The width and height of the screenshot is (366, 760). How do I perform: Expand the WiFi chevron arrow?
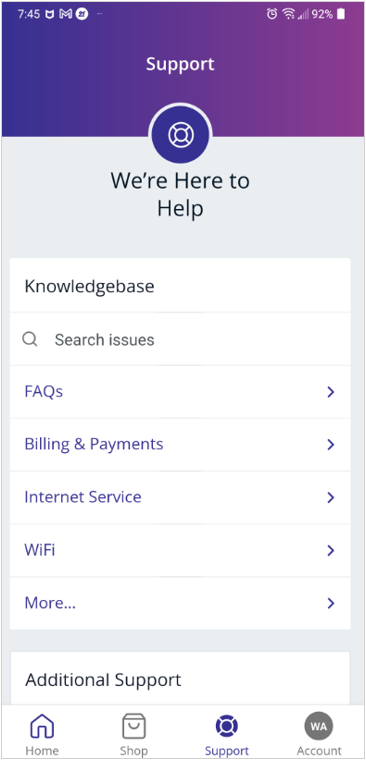coord(331,550)
